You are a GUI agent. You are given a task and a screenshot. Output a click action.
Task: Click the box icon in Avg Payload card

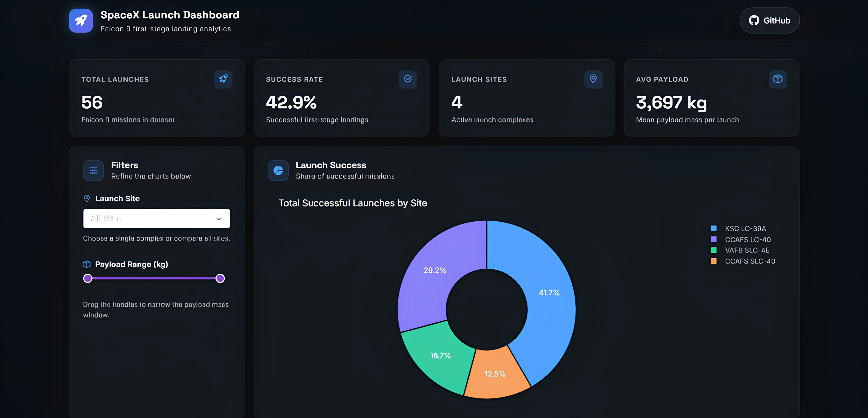778,79
